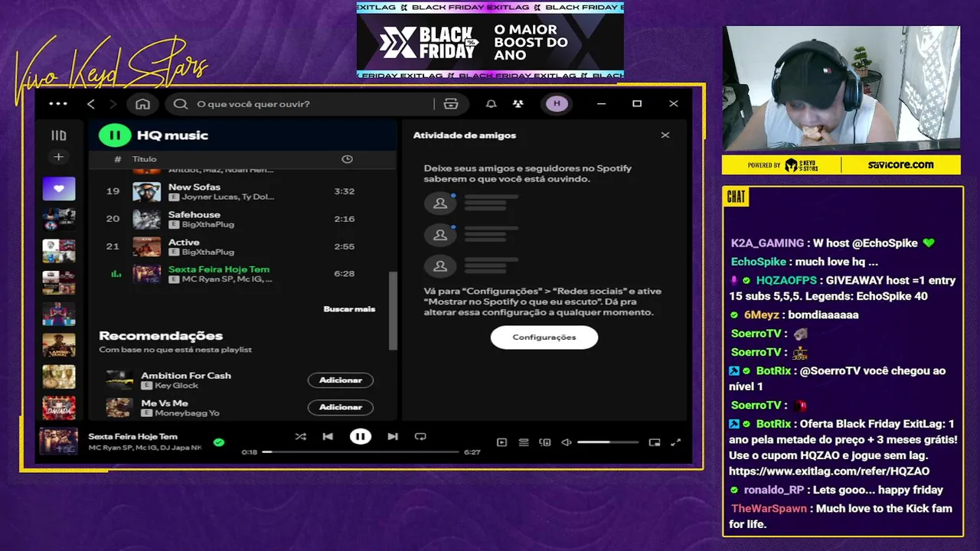Skip to previous track
The height and width of the screenshot is (551, 980).
click(328, 437)
